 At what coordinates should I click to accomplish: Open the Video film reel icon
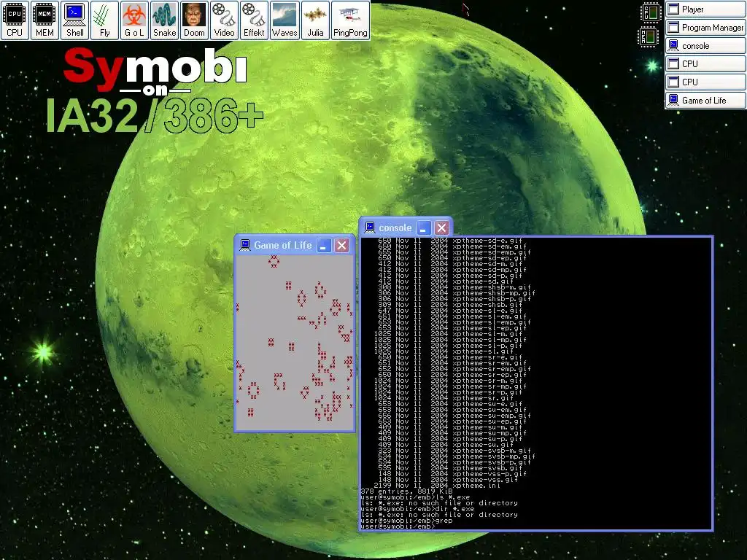coord(224,20)
